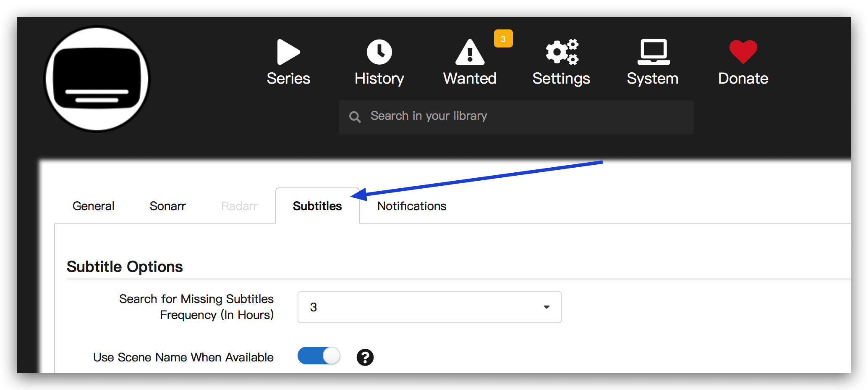Image resolution: width=868 pixels, height=390 pixels.
Task: Click the Settings text label
Action: pos(562,79)
